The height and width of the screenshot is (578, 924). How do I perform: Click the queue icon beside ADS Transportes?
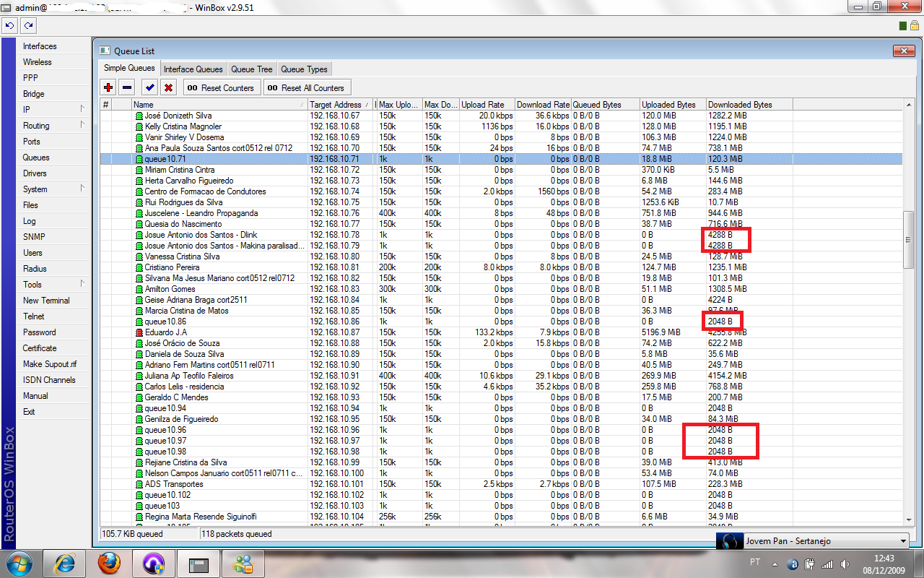[139, 484]
